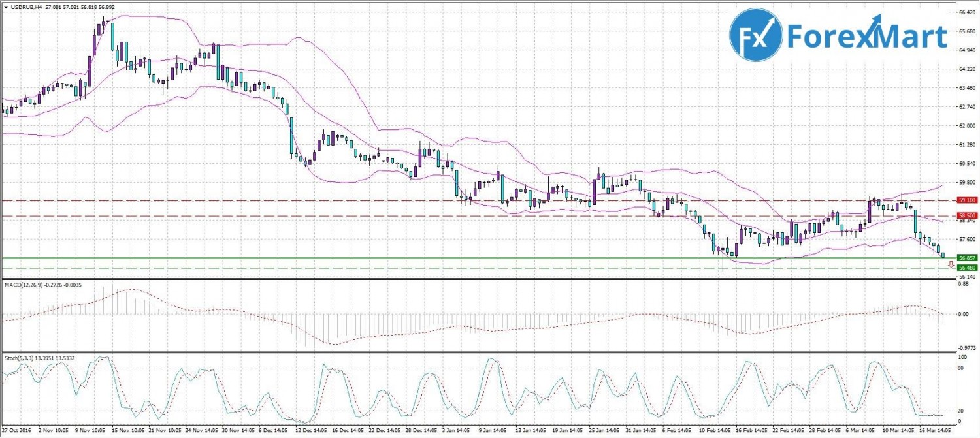Click the ForexMart FX circular logo icon
The width and height of the screenshot is (980, 438).
[755, 36]
